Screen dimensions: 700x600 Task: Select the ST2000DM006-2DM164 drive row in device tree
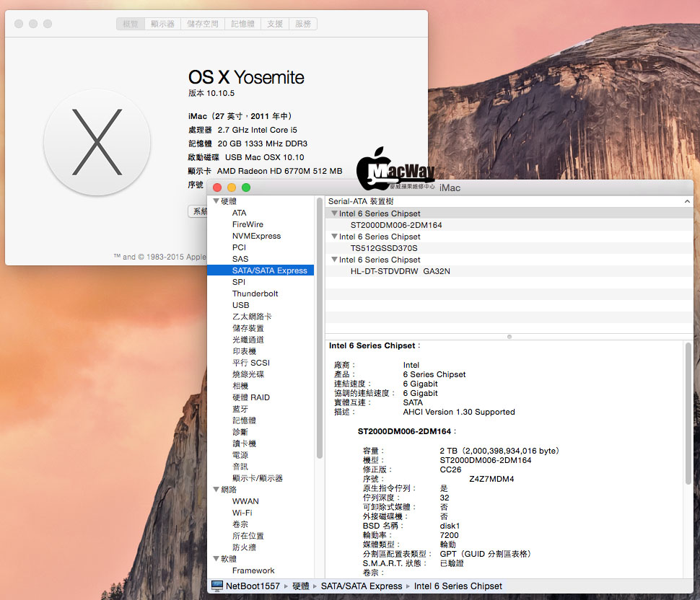(x=509, y=225)
